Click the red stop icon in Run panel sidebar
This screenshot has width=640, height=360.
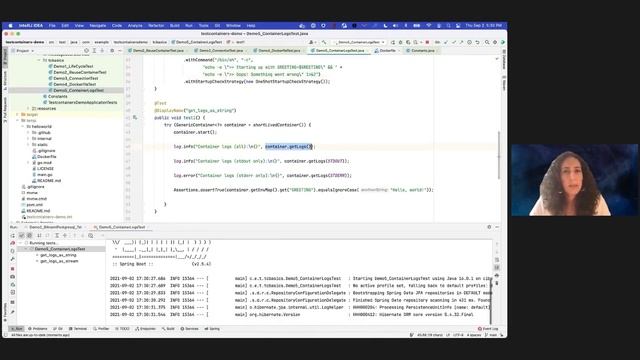click(13, 269)
